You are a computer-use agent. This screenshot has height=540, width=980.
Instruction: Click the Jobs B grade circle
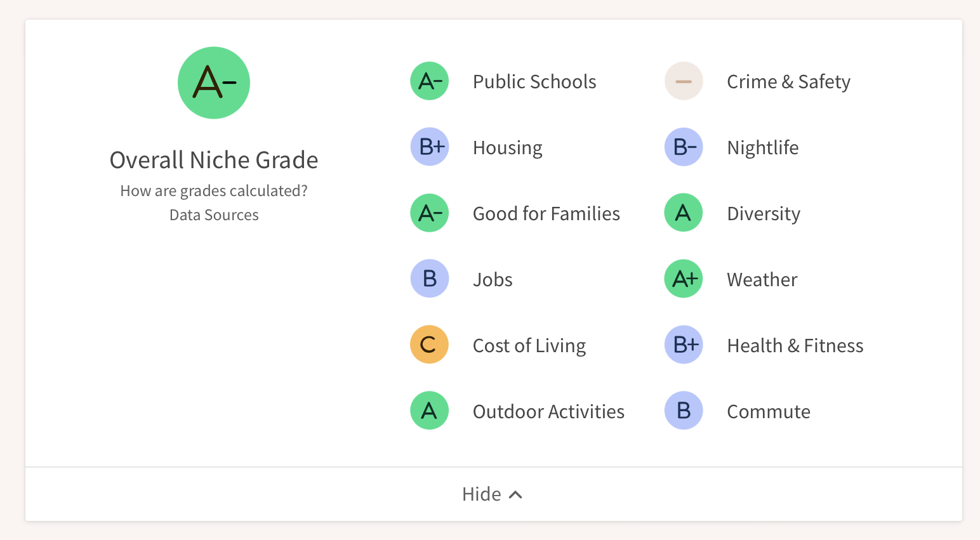pos(430,279)
